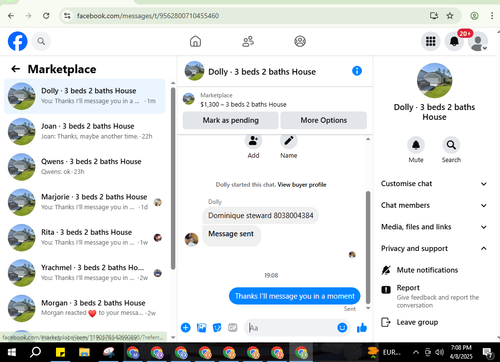Open Sticky Notes from the taskbar

pos(60,352)
